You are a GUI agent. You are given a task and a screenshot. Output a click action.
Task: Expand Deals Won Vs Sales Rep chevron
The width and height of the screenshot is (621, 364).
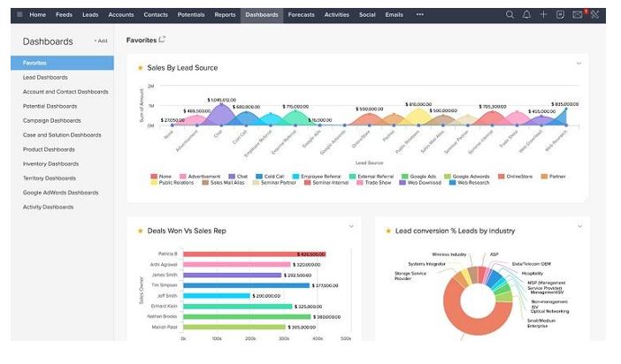(x=351, y=226)
